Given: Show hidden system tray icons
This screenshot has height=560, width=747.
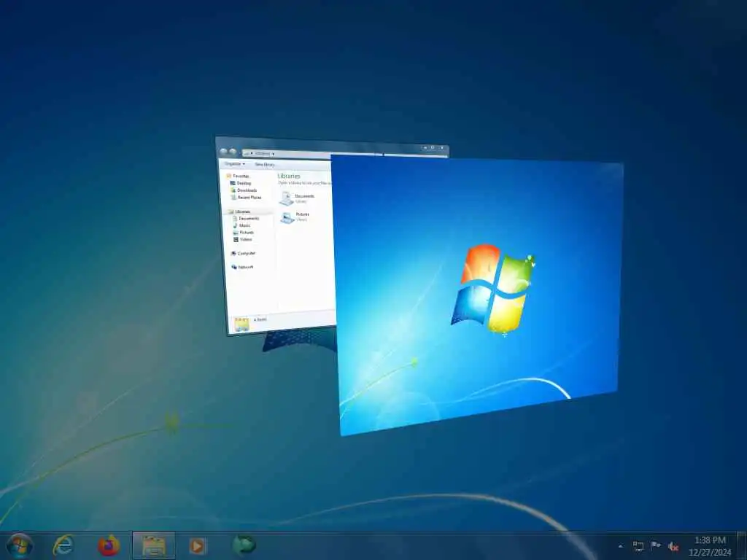Looking at the screenshot, I should click(620, 546).
